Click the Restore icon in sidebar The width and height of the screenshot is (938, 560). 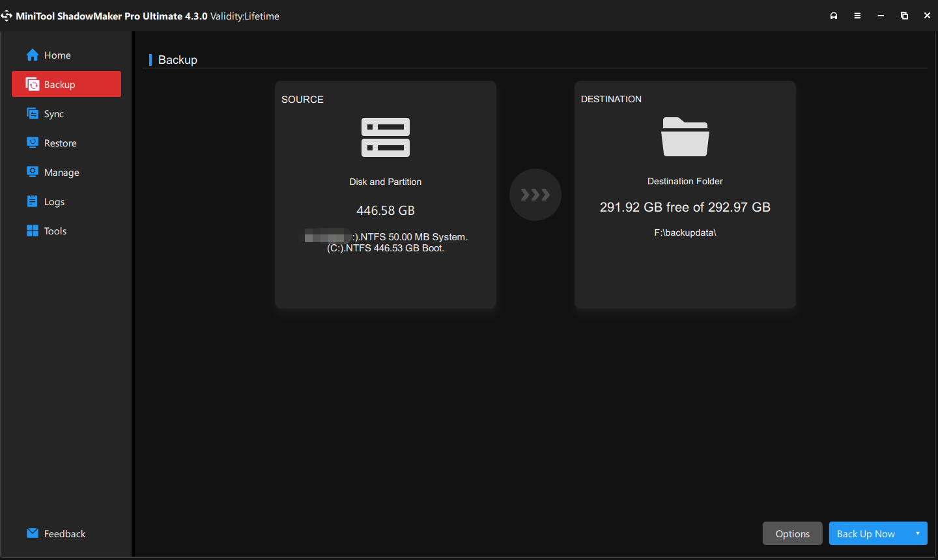click(33, 143)
